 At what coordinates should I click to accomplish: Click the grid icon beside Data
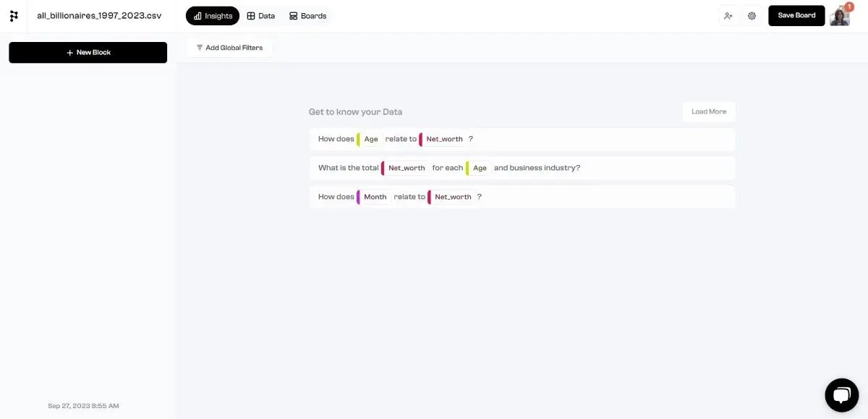tap(250, 15)
